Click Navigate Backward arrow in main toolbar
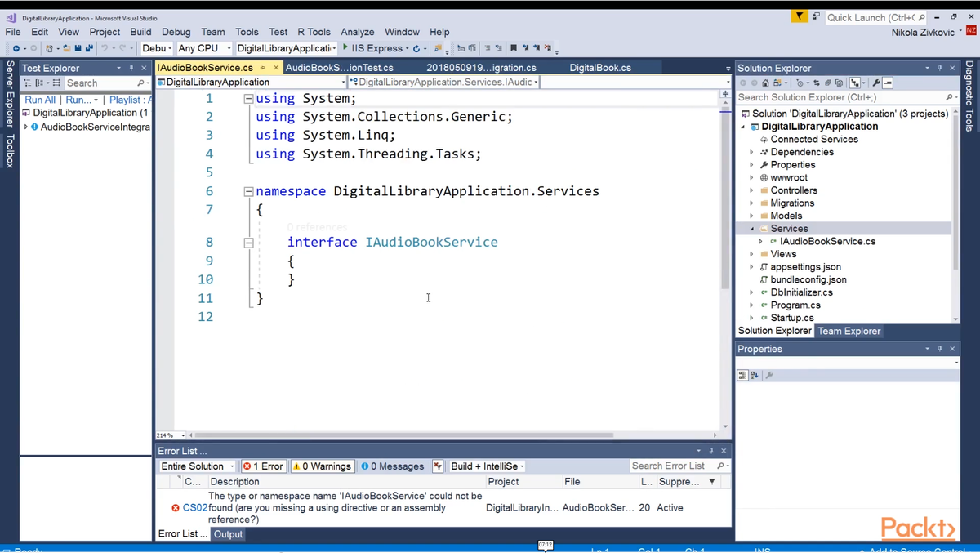 [x=16, y=48]
